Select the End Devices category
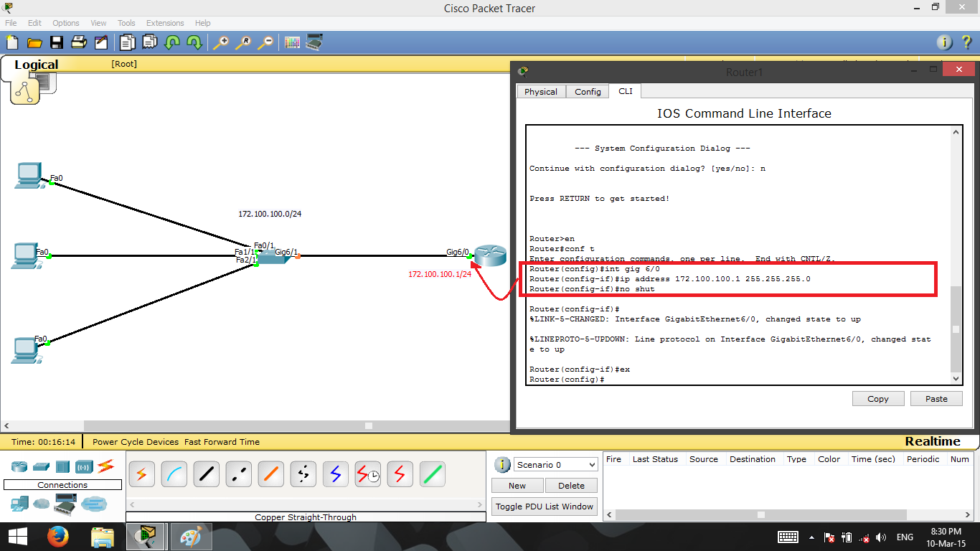The width and height of the screenshot is (980, 551). [x=19, y=504]
